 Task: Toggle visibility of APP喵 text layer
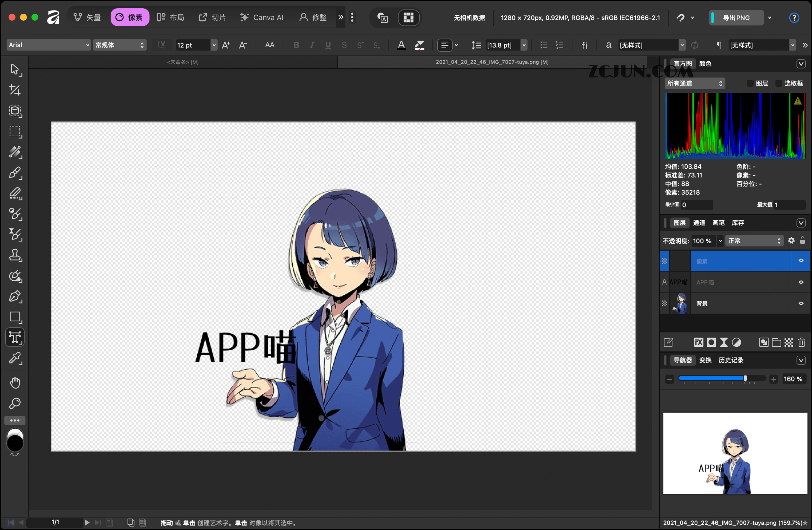[x=801, y=282]
